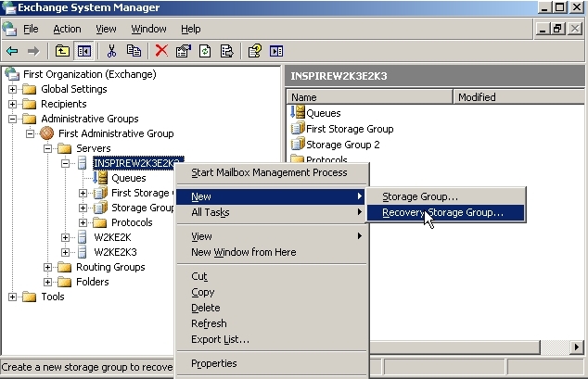Click First Storage Group icon in right pane
The height and width of the screenshot is (379, 588).
(x=298, y=129)
